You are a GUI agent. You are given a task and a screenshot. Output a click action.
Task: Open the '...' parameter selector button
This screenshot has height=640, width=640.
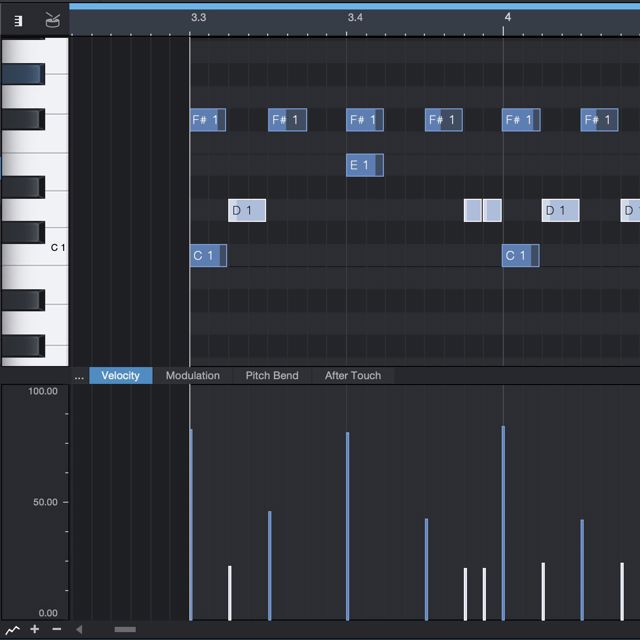pos(79,376)
